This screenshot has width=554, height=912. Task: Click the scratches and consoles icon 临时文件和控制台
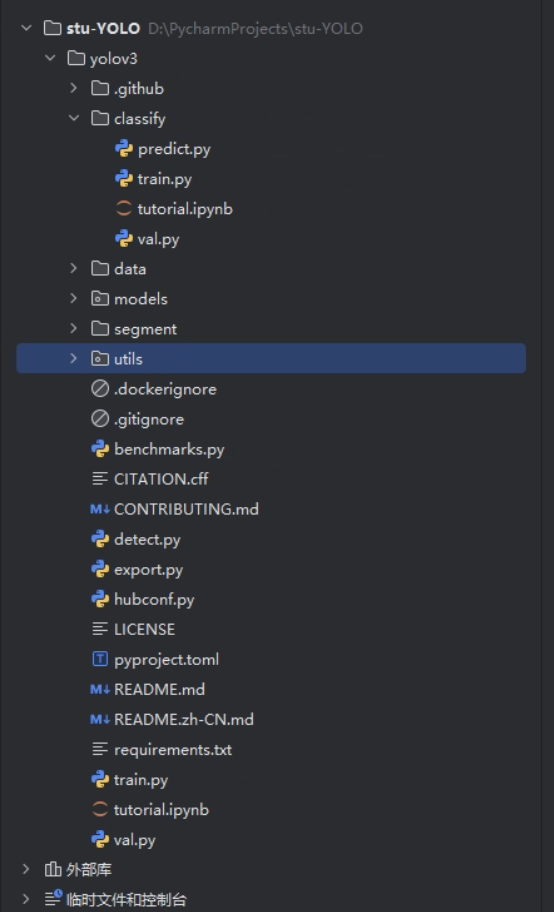point(53,899)
